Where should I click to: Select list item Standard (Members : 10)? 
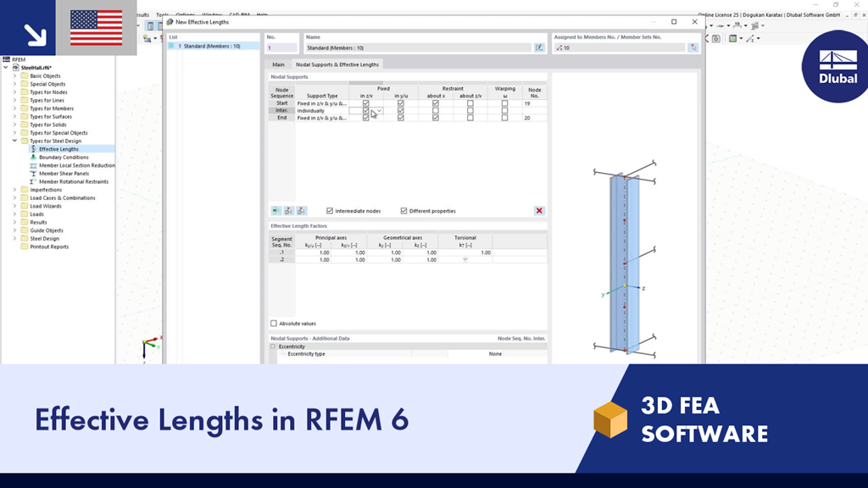214,47
